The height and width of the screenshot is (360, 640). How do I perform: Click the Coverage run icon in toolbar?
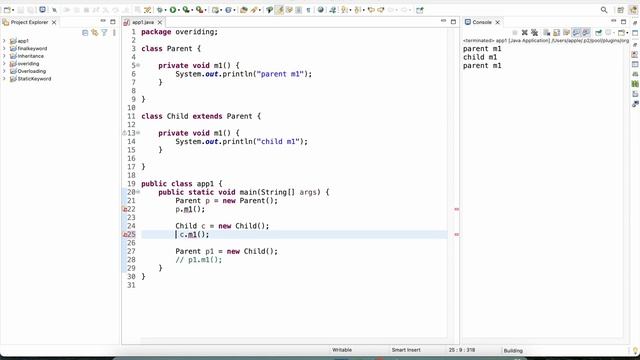[186, 10]
